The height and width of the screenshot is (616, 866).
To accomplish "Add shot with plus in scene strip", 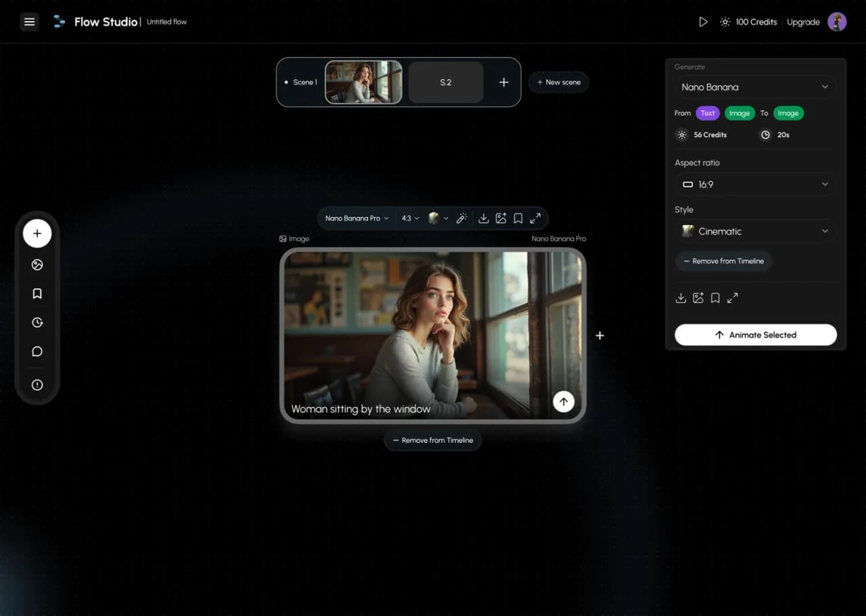I will tap(503, 82).
